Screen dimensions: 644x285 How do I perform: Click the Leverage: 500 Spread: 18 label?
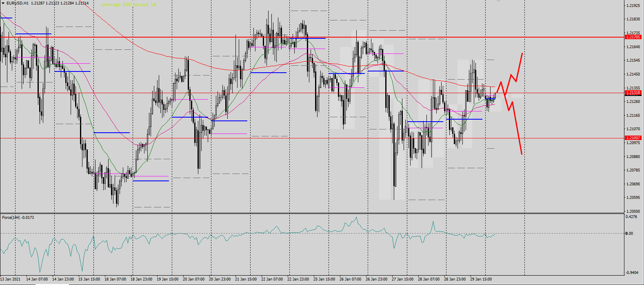pos(128,4)
